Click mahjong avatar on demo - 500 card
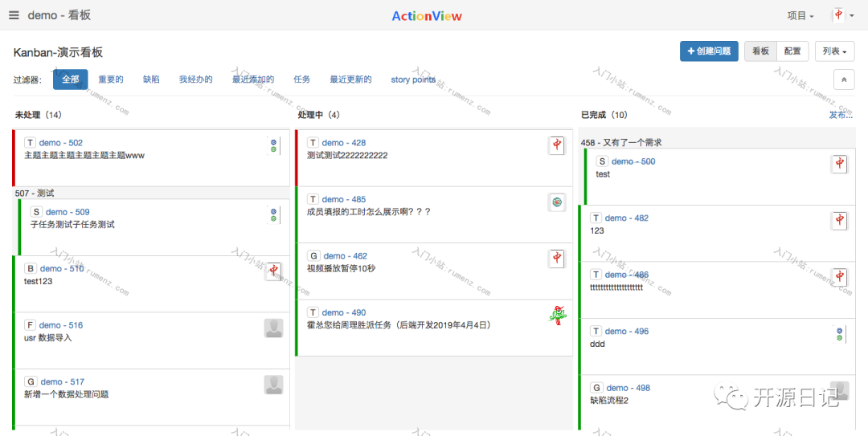868x436 pixels. (840, 165)
